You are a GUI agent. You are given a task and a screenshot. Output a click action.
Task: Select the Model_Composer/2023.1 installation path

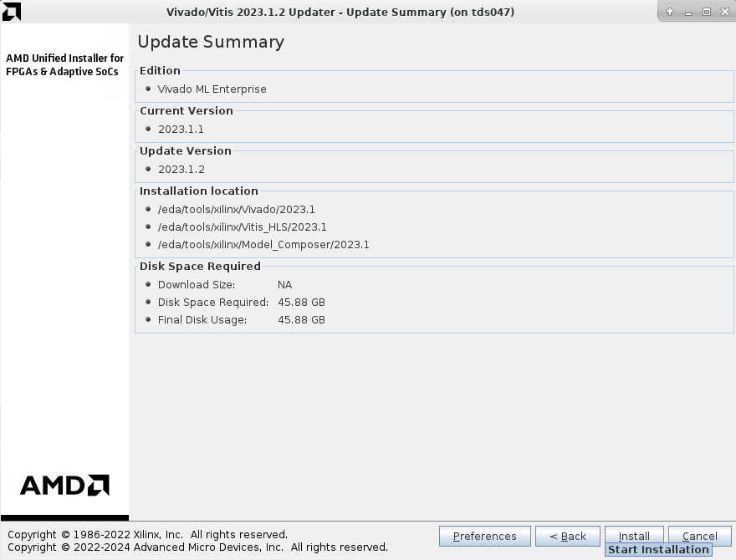point(263,245)
